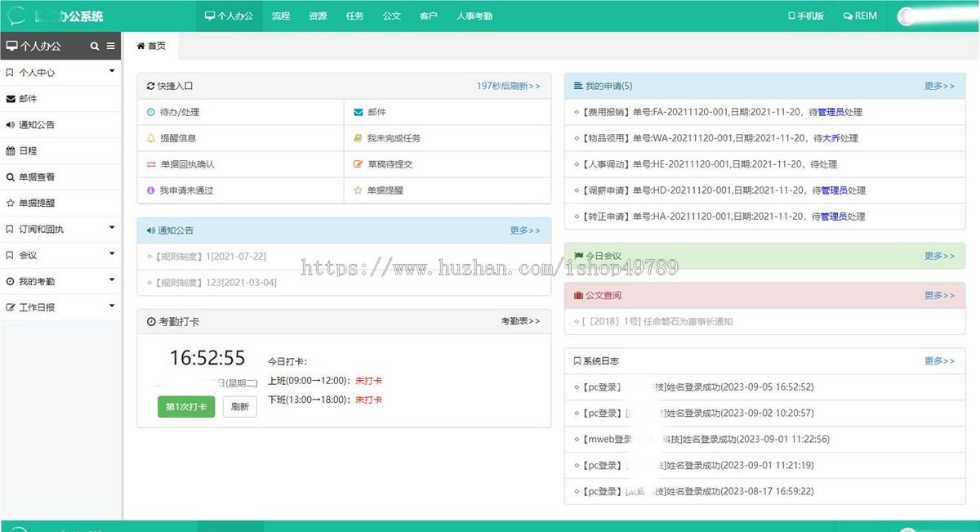Click 更多 in the 通知公告 panel
The image size is (980, 532).
coord(525,230)
